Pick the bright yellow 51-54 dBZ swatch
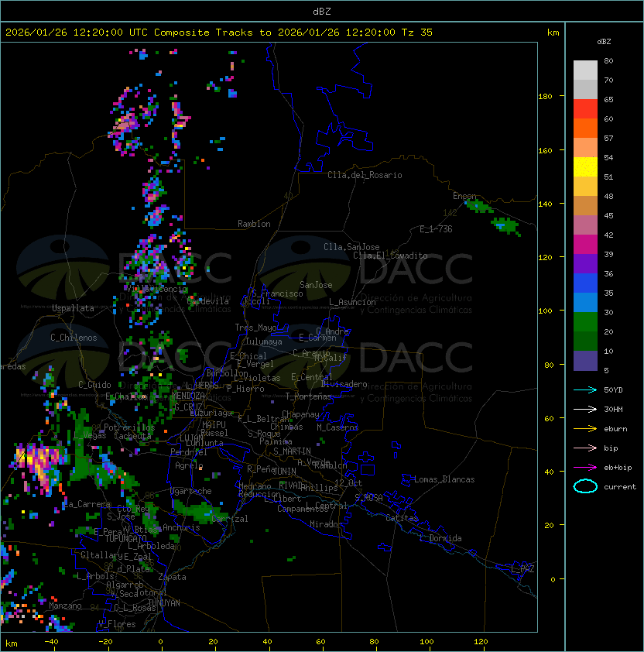The height and width of the screenshot is (652, 644). (585, 166)
